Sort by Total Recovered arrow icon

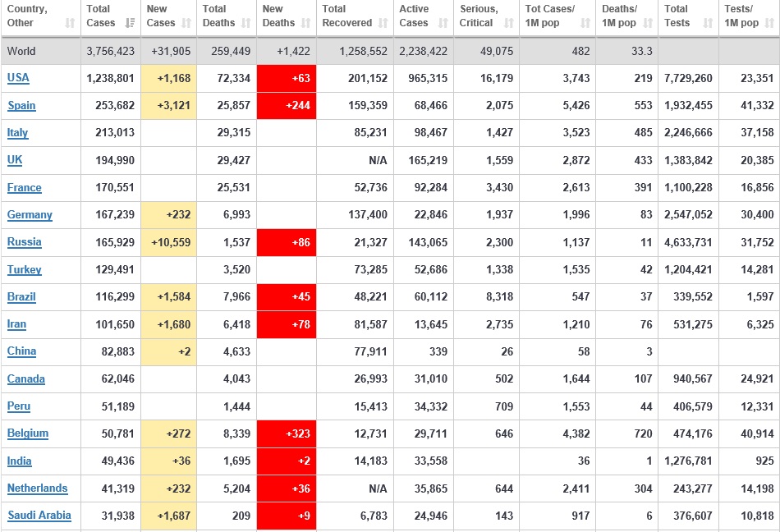click(383, 23)
